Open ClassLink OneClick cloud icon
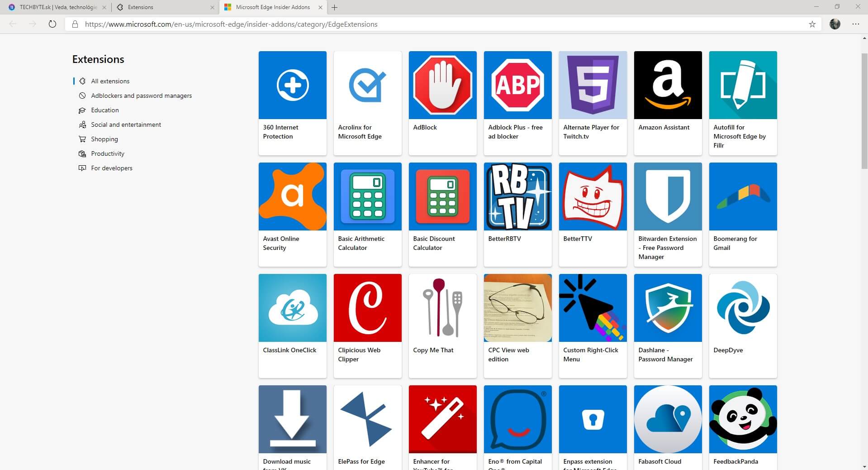This screenshot has height=470, width=868. pyautogui.click(x=292, y=308)
